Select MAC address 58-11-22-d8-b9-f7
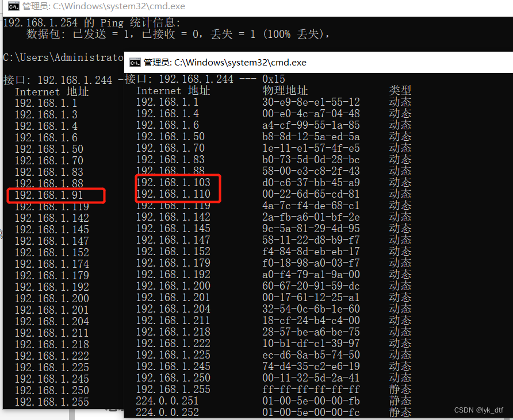The height and width of the screenshot is (420, 513). coord(311,240)
